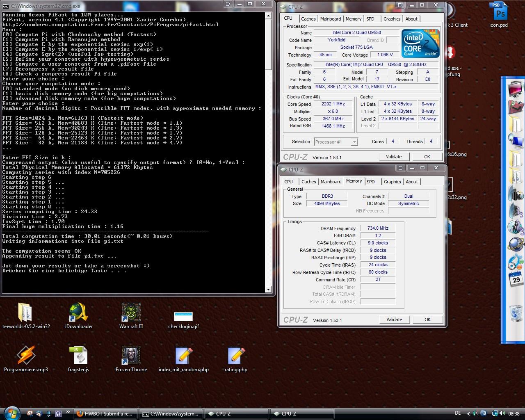Open index_mit_random.php file icon
This screenshot has height=420, width=525.
(x=183, y=359)
